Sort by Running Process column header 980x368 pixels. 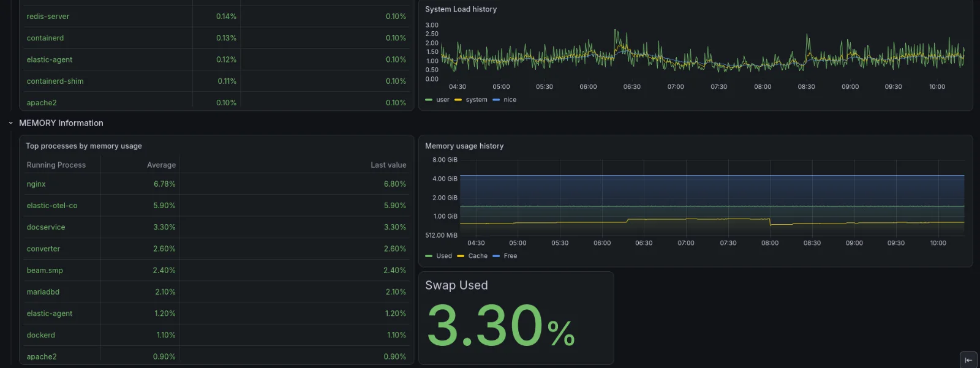[56, 165]
